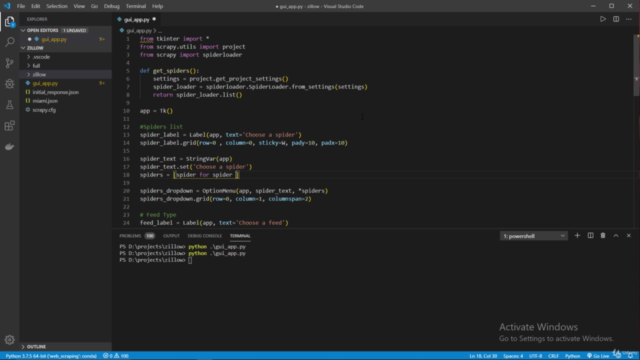Open the Search view in activity bar
This screenshot has height=360, width=640.
coord(9,42)
